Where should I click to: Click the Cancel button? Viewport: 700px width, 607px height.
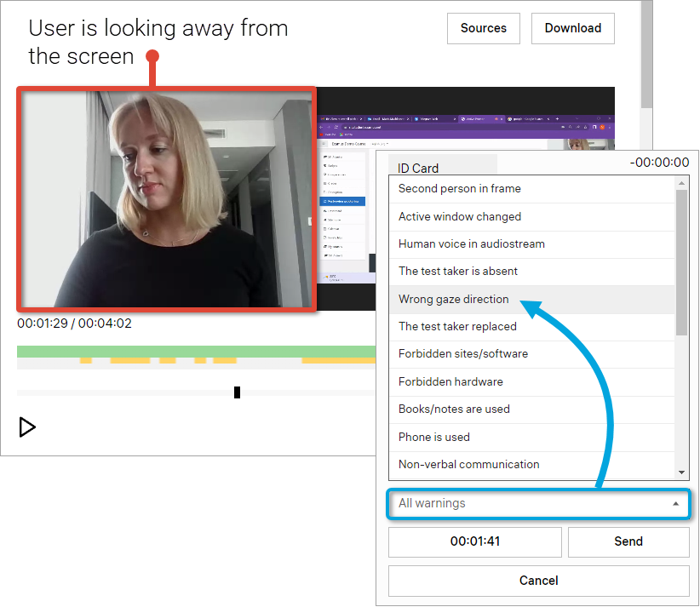[x=538, y=581]
